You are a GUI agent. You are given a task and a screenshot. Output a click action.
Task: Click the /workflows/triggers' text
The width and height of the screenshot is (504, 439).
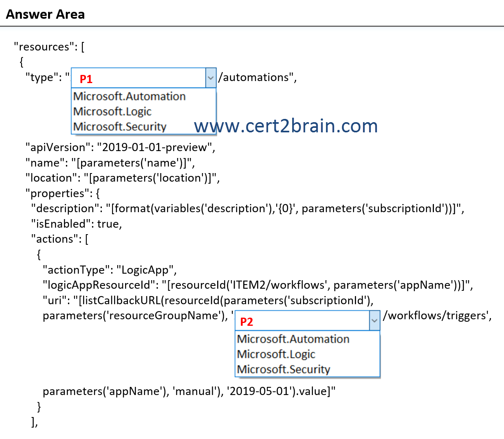coord(437,316)
